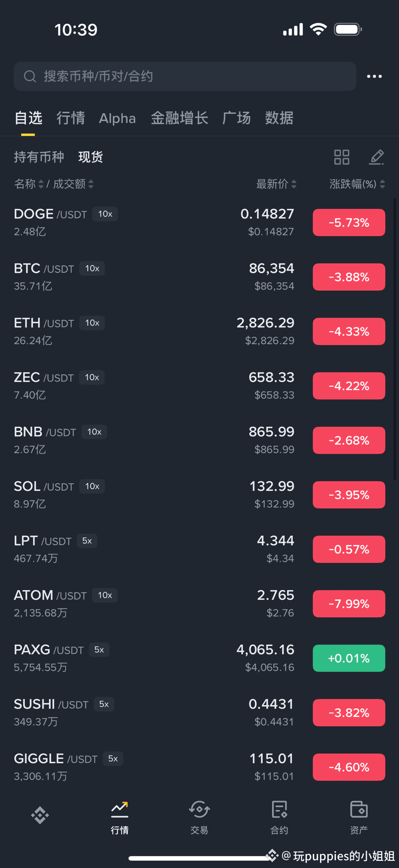Image resolution: width=399 pixels, height=868 pixels.
Task: Sort list by 成交额 volume arrows
Action: pos(91,184)
